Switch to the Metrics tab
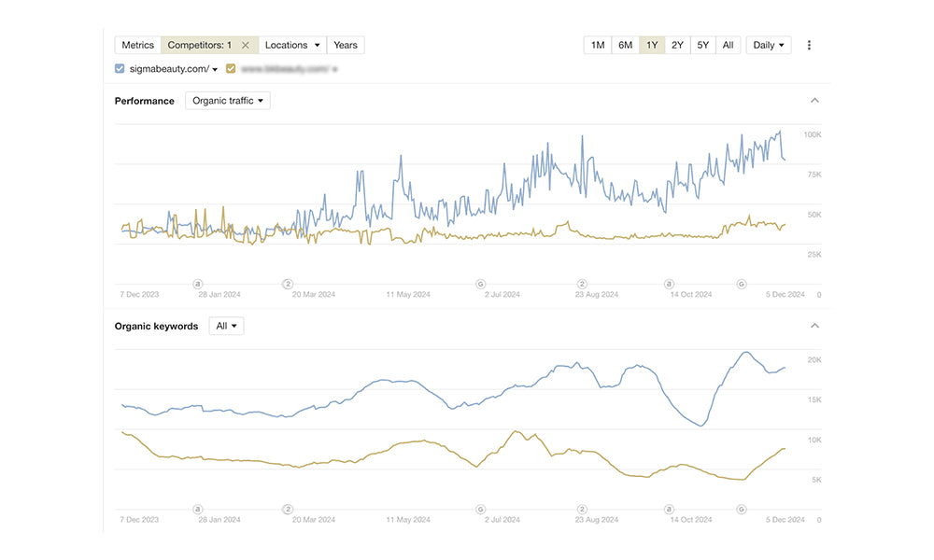 (x=137, y=45)
